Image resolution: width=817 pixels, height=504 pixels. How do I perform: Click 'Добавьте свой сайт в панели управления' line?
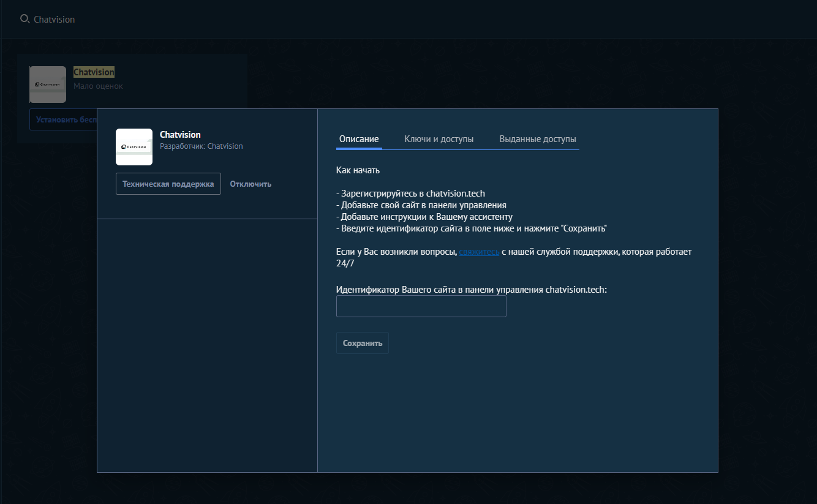[x=421, y=205]
